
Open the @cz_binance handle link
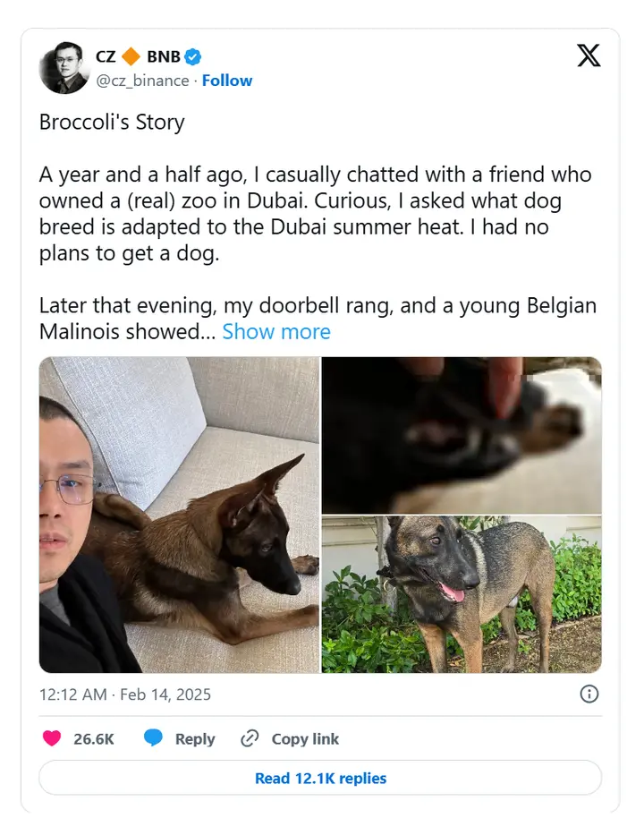142,81
